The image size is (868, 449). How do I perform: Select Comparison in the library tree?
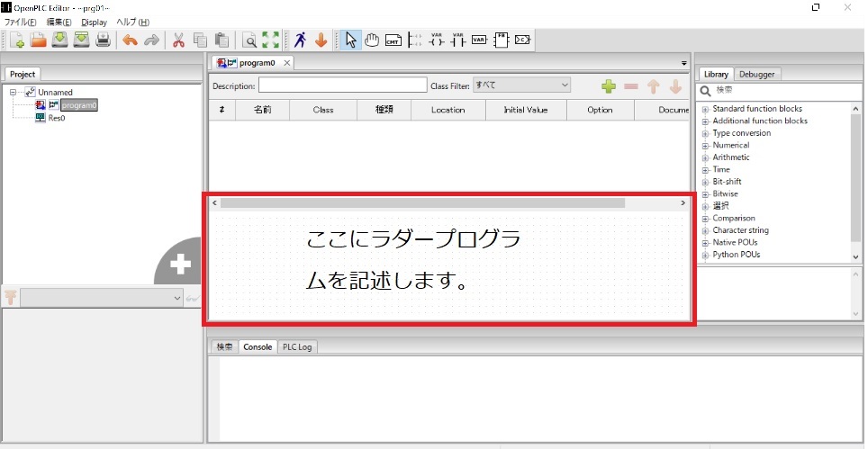point(734,218)
